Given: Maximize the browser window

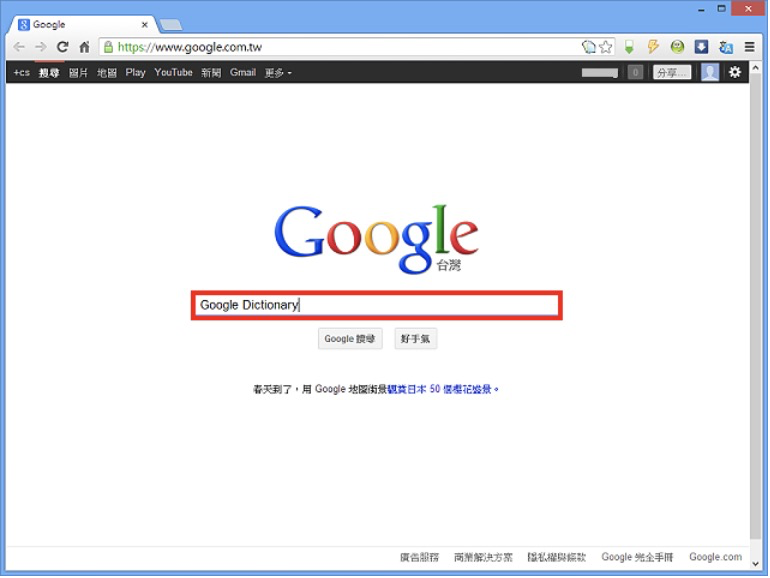Looking at the screenshot, I should click(x=721, y=9).
